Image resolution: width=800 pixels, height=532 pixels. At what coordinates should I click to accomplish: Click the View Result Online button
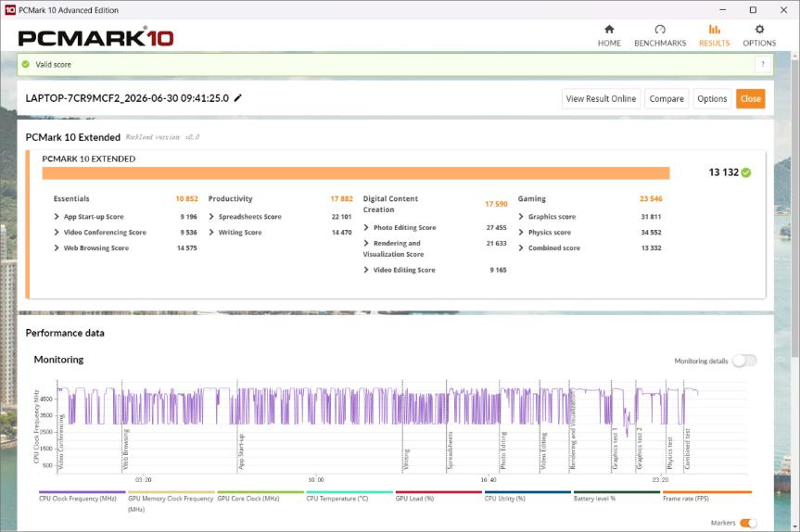(x=601, y=98)
